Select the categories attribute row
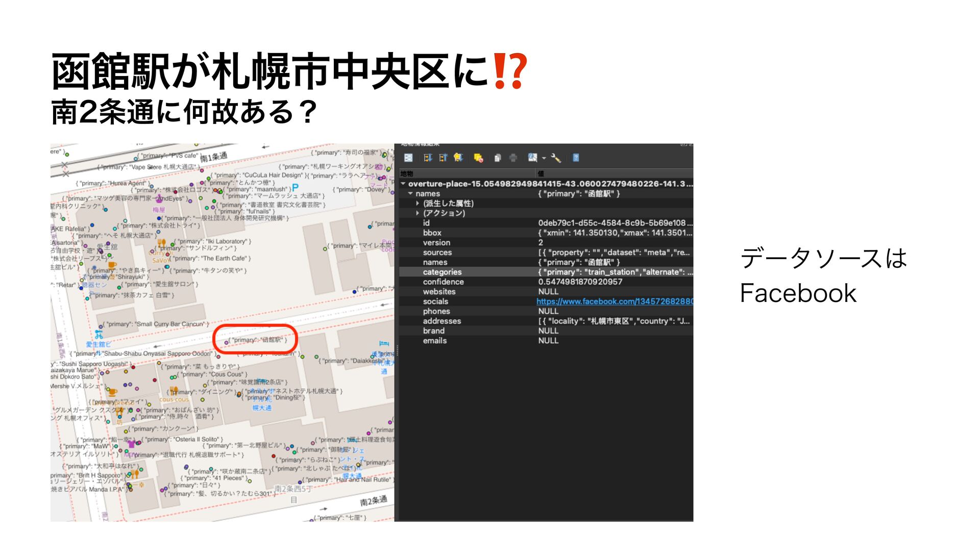The width and height of the screenshot is (980, 551). pyautogui.click(x=442, y=272)
